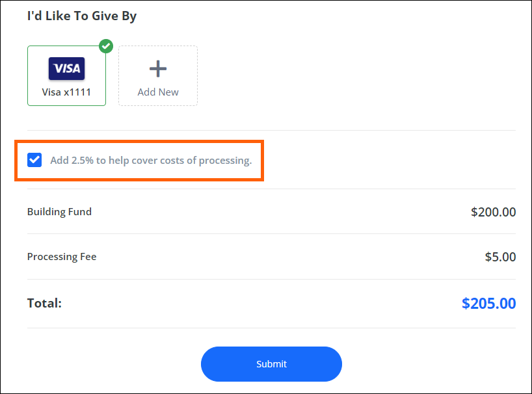This screenshot has width=532, height=394.
Task: Click the Visa card logo
Action: coord(66,68)
